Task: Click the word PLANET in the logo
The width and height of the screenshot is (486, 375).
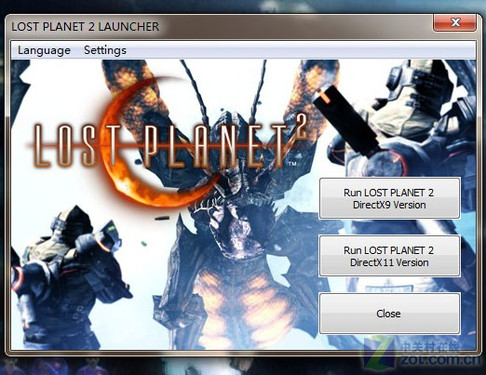Action: (213, 146)
